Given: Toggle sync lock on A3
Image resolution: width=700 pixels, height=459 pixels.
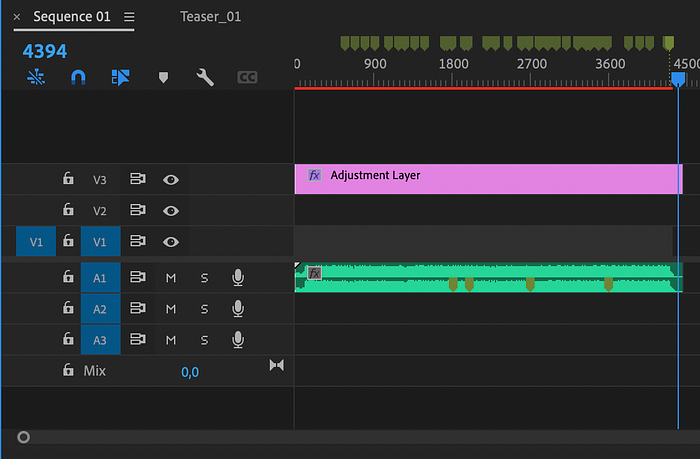Looking at the screenshot, I should click(138, 339).
